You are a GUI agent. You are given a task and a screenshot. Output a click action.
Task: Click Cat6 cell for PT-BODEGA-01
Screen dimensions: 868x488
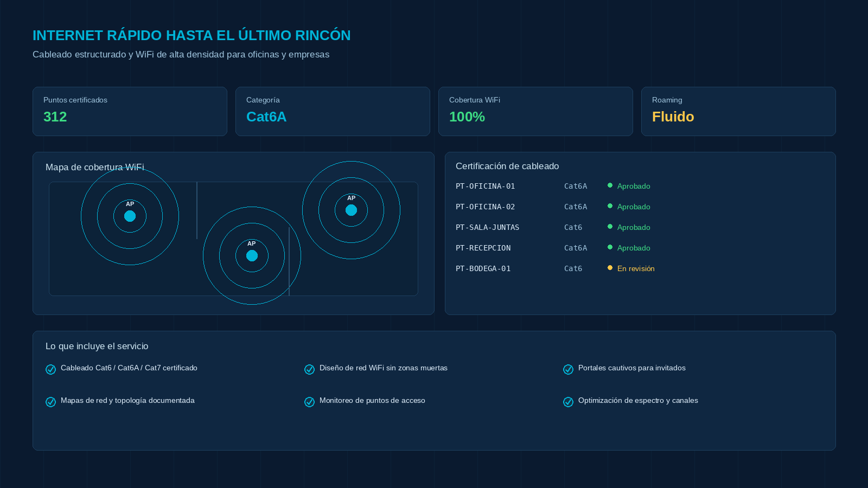573,268
